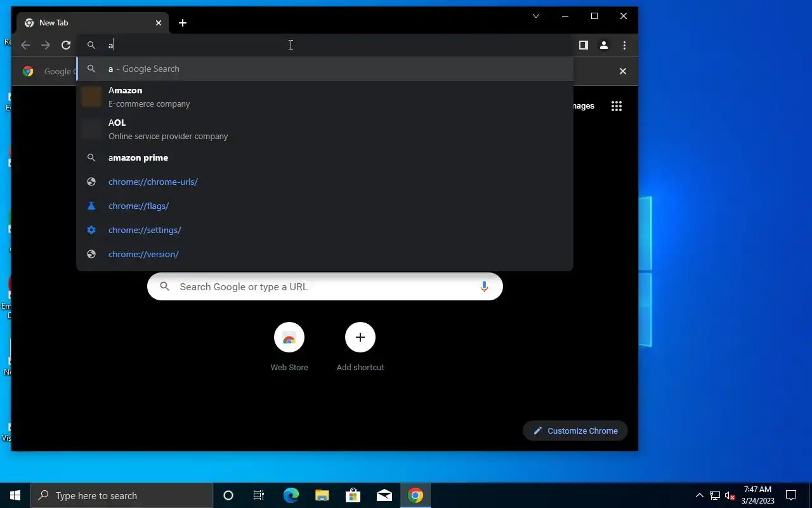Viewport: 812px width, 508px height.
Task: Open the tab search dropdown arrow
Action: [536, 16]
